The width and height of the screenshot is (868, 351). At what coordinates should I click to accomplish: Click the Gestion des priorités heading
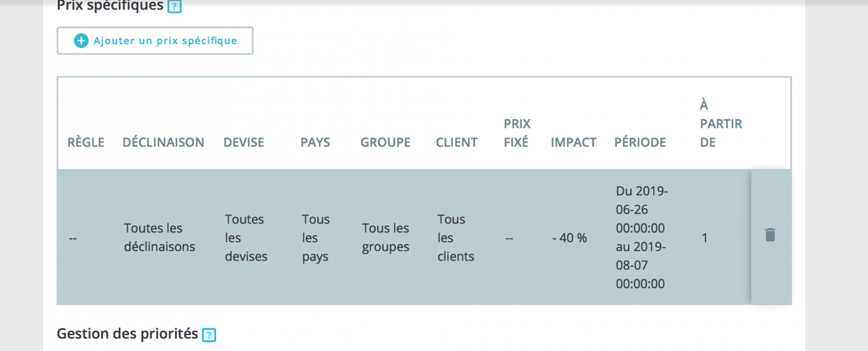(x=127, y=334)
